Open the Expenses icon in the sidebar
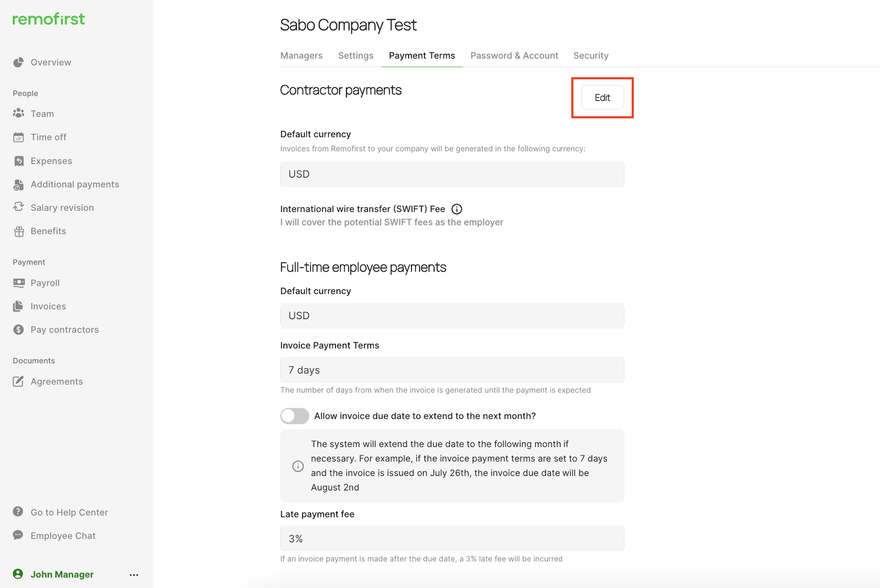 click(18, 161)
